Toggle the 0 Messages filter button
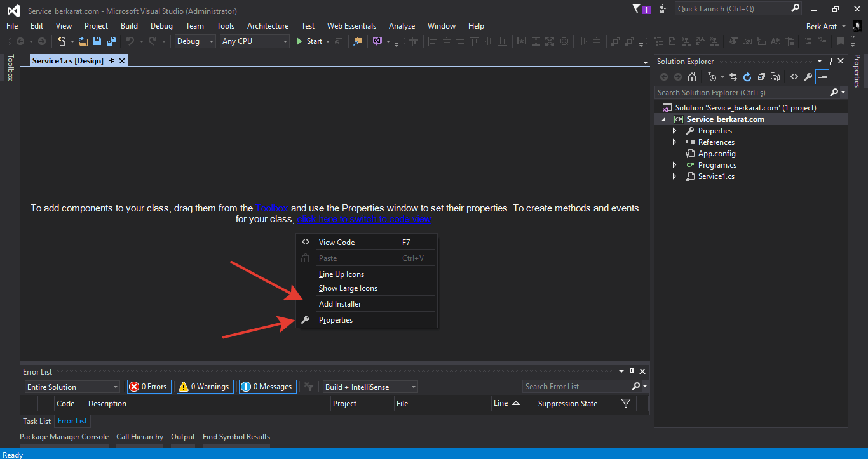The width and height of the screenshot is (868, 459). click(x=268, y=387)
